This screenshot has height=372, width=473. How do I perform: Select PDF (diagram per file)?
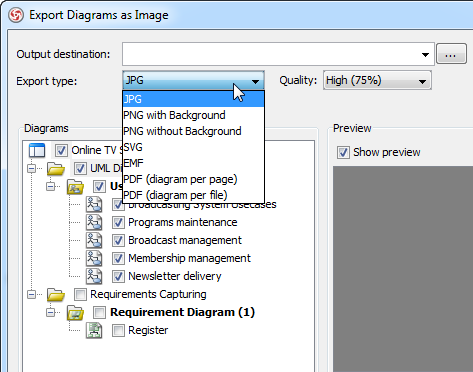click(193, 195)
